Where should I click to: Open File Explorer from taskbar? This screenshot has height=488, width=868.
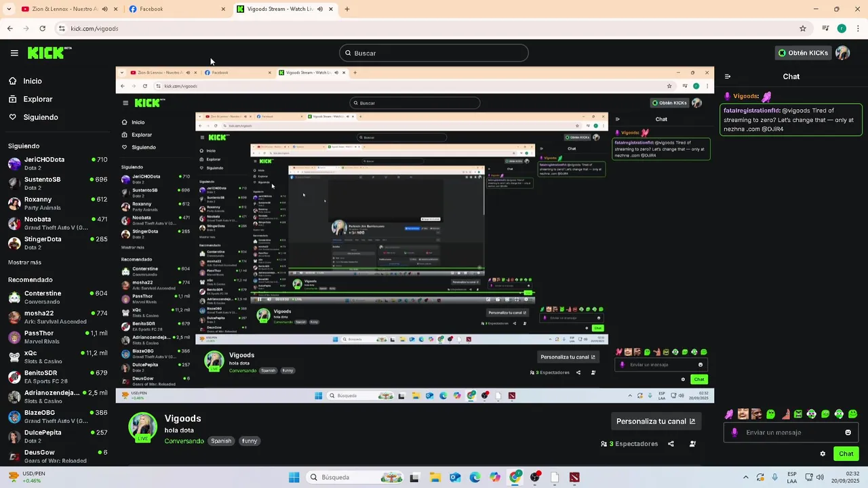coord(435,477)
